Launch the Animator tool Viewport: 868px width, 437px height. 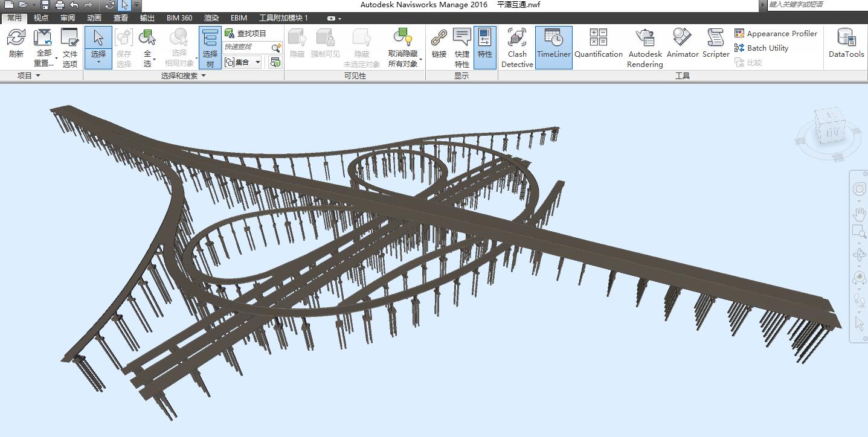(x=683, y=43)
